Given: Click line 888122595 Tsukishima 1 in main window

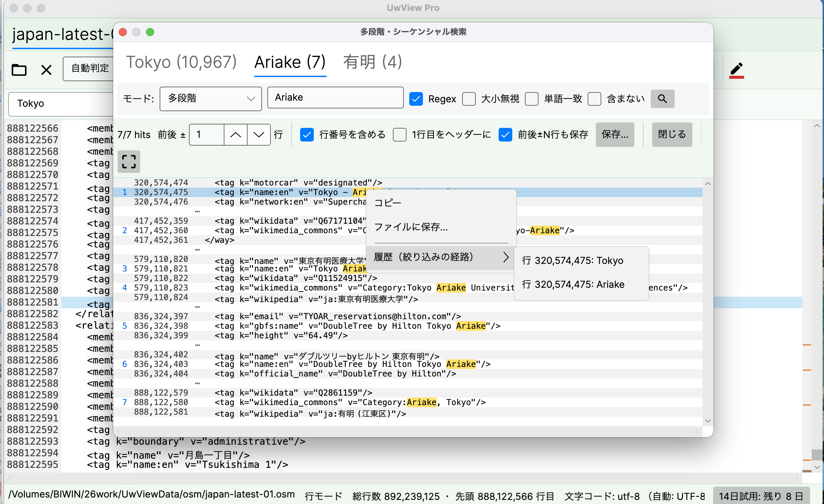Looking at the screenshot, I should point(188,465).
